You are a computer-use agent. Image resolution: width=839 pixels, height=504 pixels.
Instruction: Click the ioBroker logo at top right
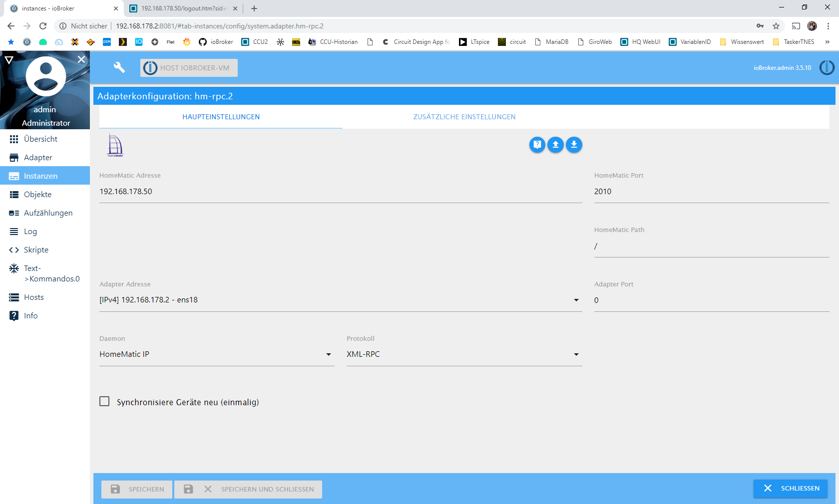click(827, 67)
